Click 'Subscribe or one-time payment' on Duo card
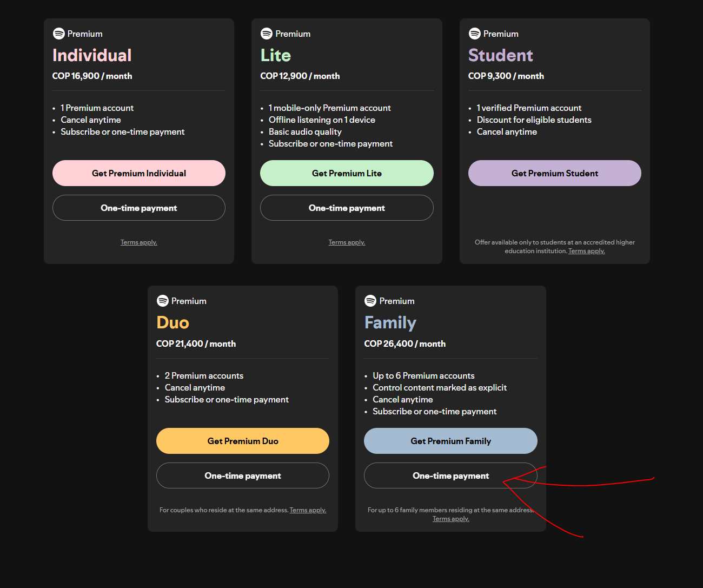703x588 pixels. point(227,400)
